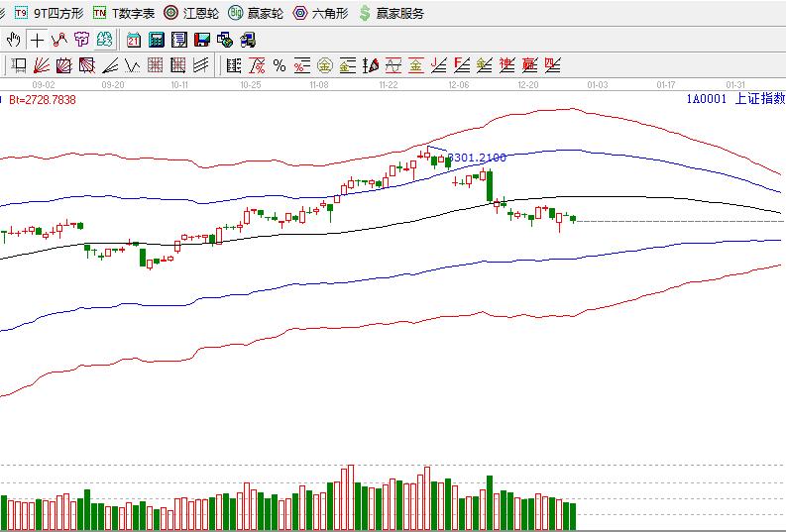Open the 六角形 hexagon tool

(320, 13)
